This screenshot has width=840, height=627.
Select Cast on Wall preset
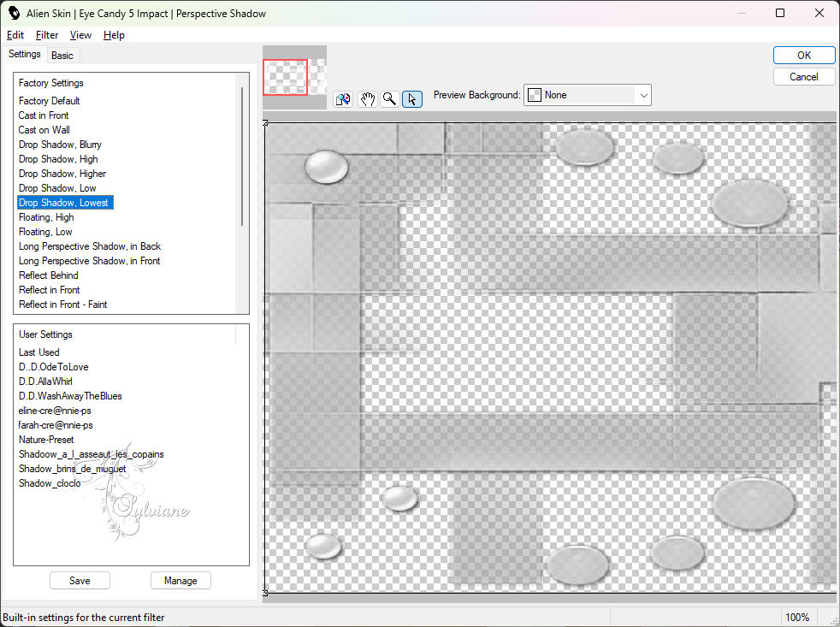click(x=44, y=130)
